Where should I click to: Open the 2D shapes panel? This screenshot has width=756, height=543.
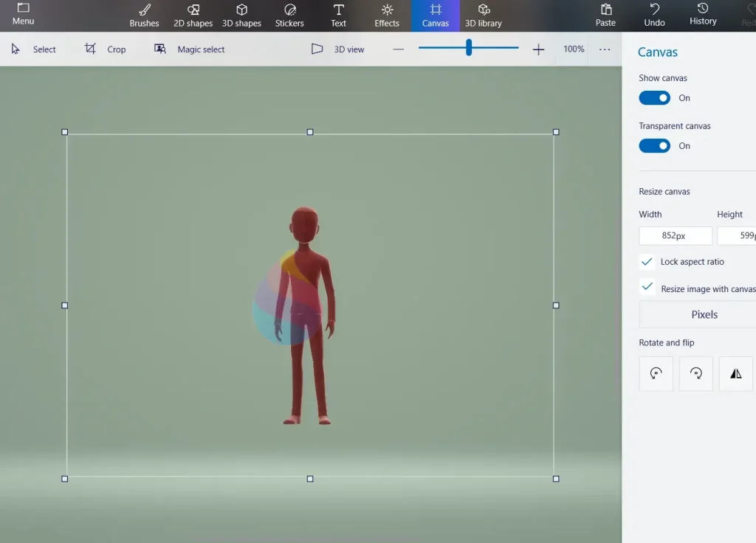193,15
